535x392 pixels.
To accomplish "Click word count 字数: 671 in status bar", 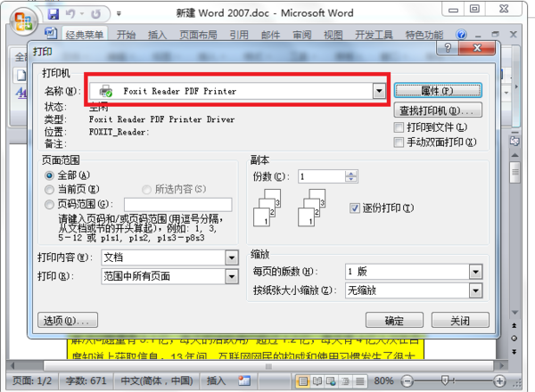I will click(86, 380).
